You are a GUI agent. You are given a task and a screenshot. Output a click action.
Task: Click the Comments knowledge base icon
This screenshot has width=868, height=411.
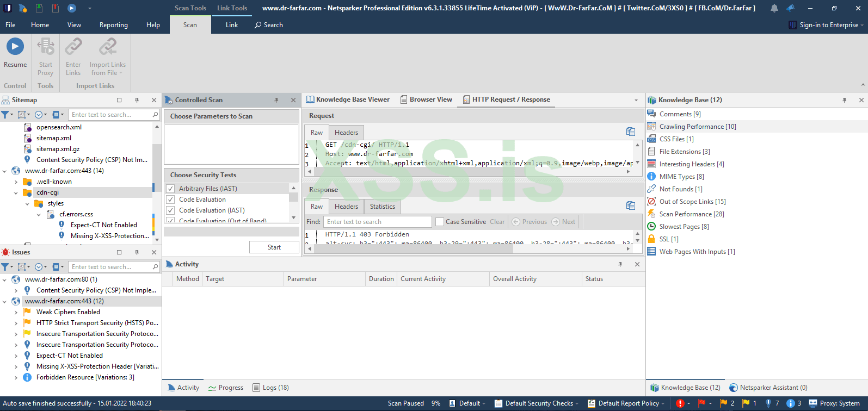click(651, 114)
